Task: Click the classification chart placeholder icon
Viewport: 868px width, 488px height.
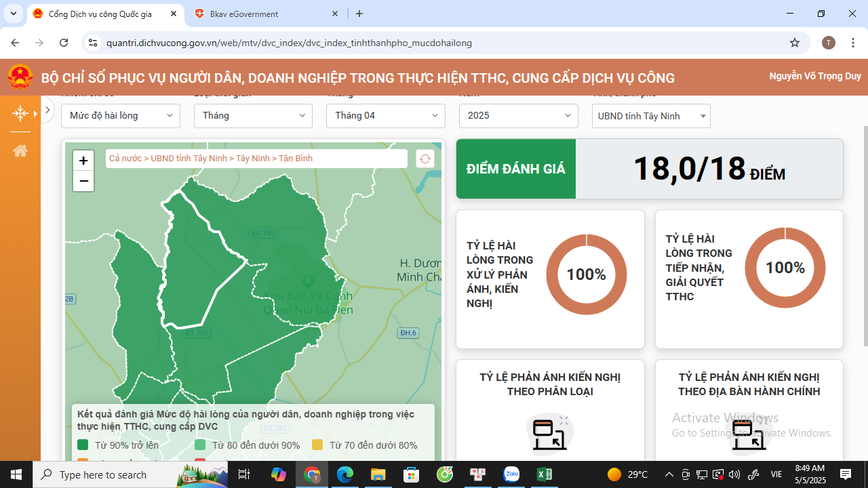Action: coord(550,434)
